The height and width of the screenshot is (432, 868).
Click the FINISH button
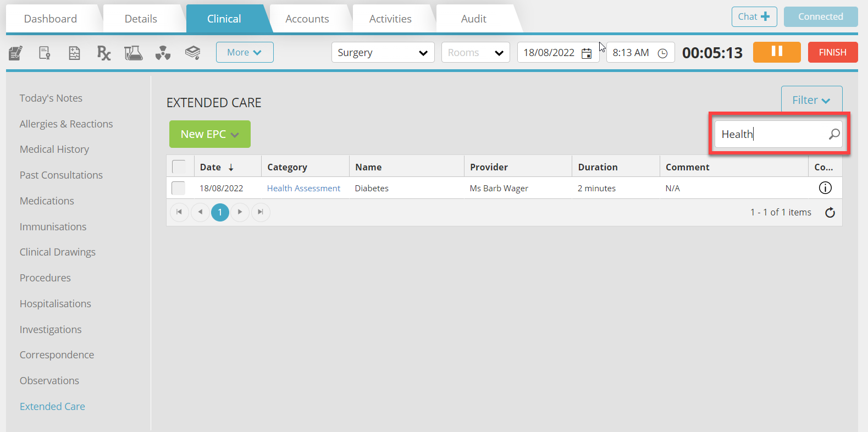pyautogui.click(x=832, y=52)
